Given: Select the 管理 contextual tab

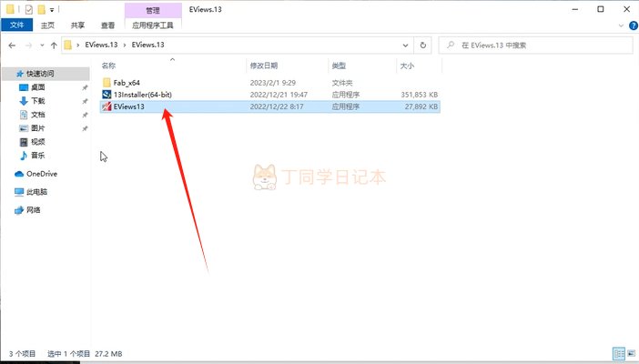Looking at the screenshot, I should point(153,10).
